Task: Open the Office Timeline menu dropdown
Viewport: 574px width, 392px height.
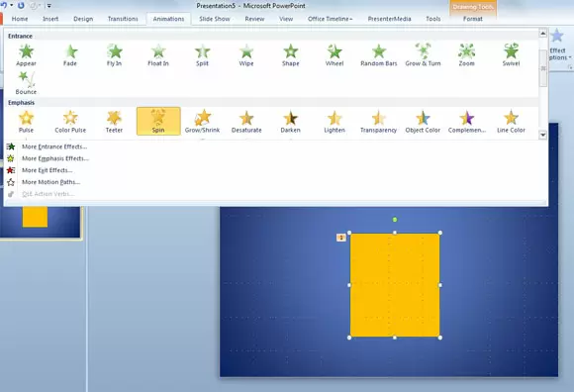Action: 331,19
